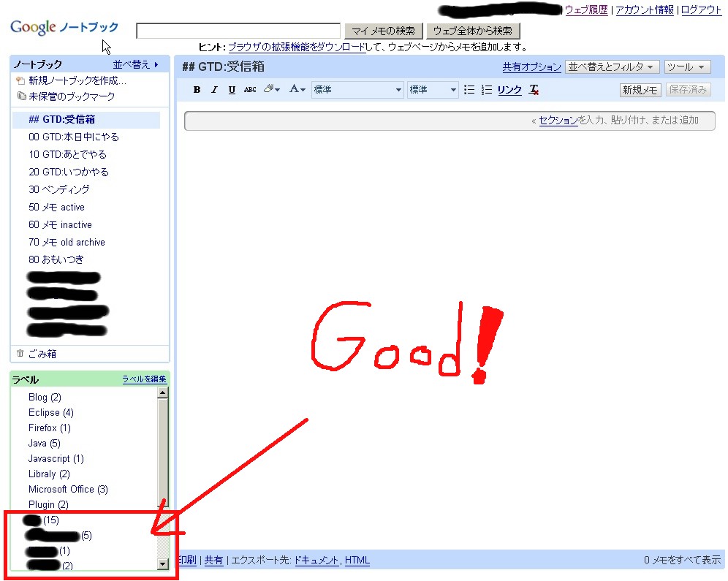Viewport: 728px width, 581px height.
Task: Open the アカウント情報 link
Action: pos(645,10)
